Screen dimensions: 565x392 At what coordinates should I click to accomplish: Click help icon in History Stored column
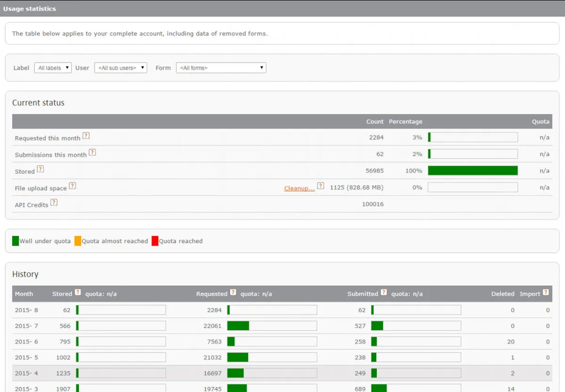coord(78,292)
